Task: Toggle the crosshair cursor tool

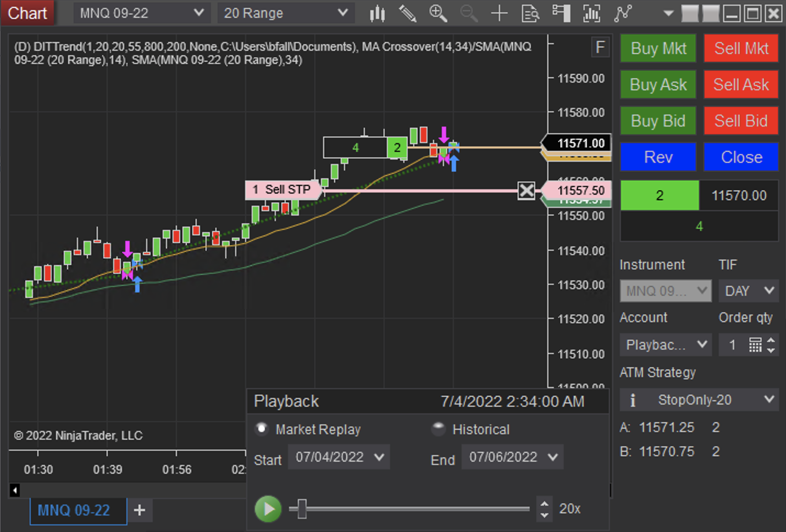Action: pyautogui.click(x=499, y=13)
